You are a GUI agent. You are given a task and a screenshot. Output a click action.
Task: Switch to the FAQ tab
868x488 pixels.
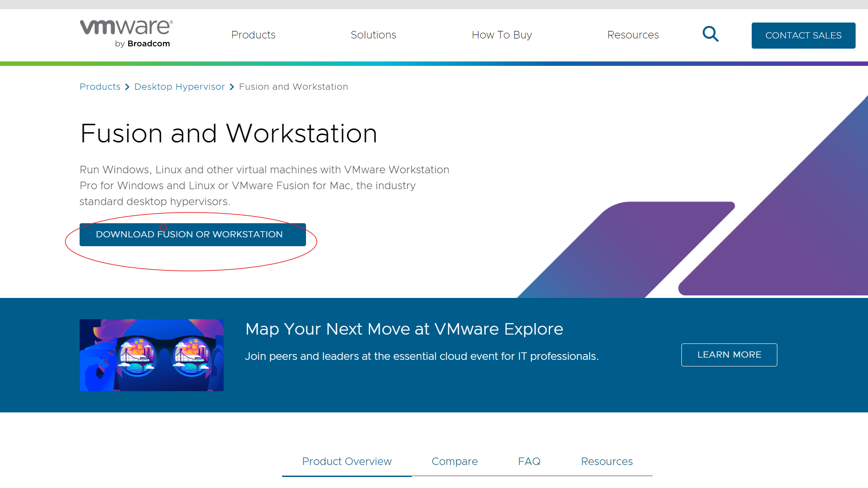(x=529, y=461)
